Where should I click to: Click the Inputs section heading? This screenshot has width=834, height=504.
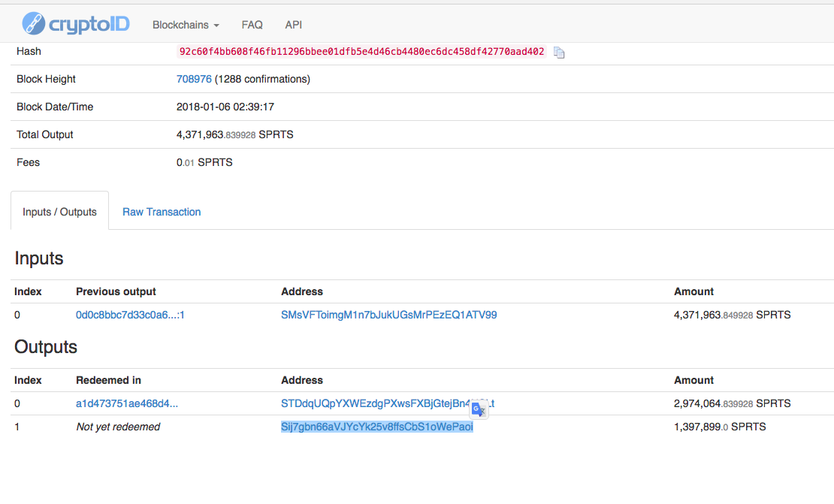39,258
